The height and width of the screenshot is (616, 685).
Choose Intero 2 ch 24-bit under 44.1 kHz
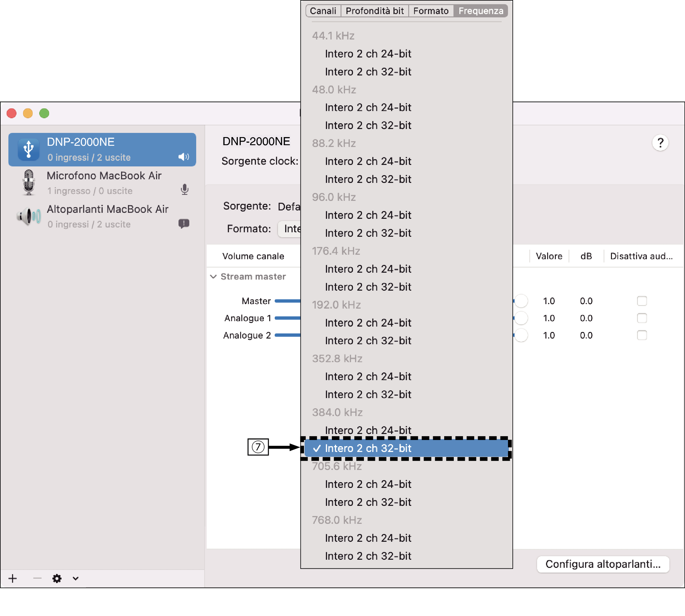(368, 54)
